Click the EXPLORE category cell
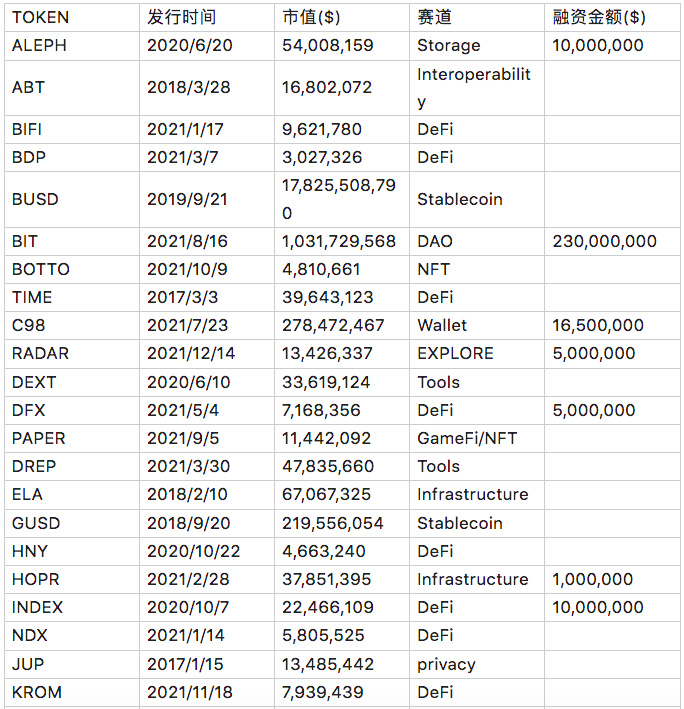The height and width of the screenshot is (709, 684). [x=477, y=354]
